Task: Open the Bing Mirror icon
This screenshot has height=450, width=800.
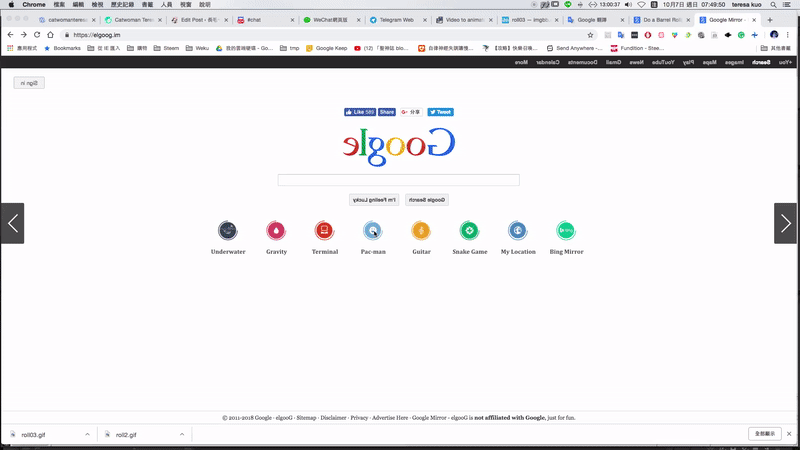Action: pyautogui.click(x=566, y=231)
